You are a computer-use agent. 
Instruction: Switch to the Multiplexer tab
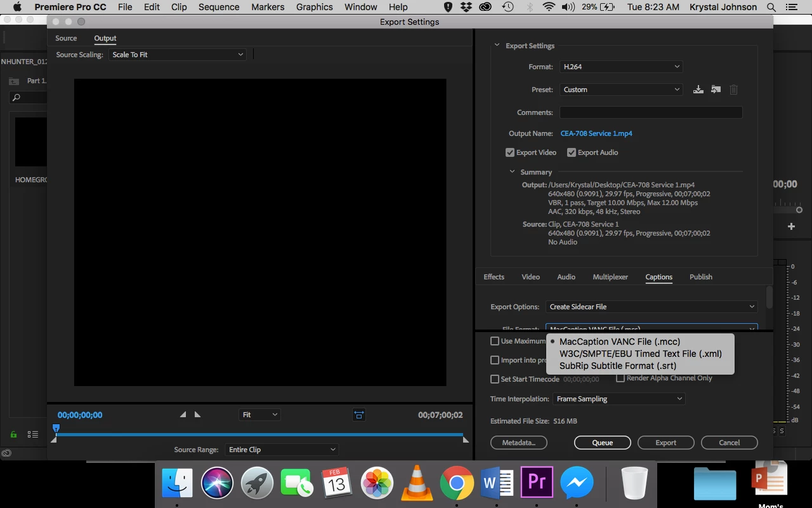[610, 277]
